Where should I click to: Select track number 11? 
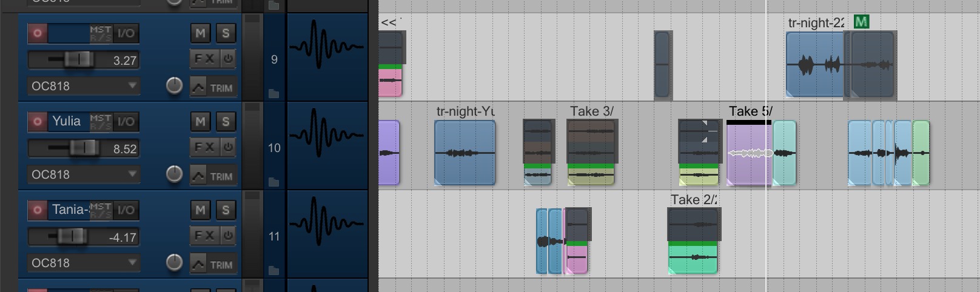(274, 236)
